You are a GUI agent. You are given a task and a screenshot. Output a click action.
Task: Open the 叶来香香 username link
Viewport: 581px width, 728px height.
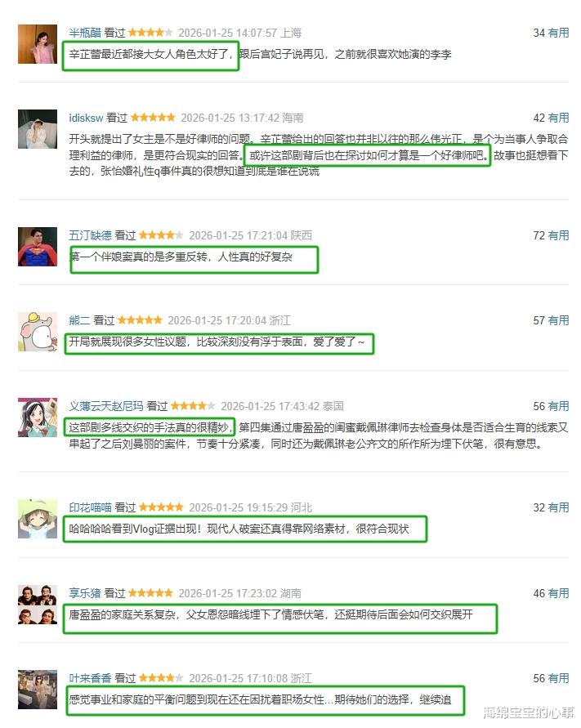coord(90,678)
